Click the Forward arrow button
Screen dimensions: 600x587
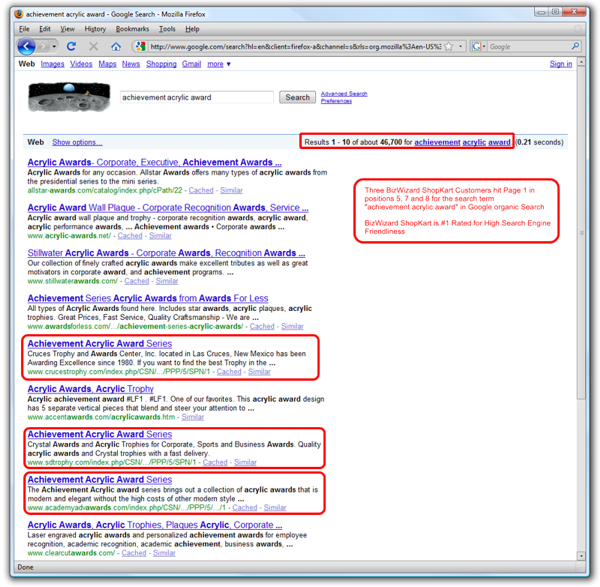coord(43,47)
